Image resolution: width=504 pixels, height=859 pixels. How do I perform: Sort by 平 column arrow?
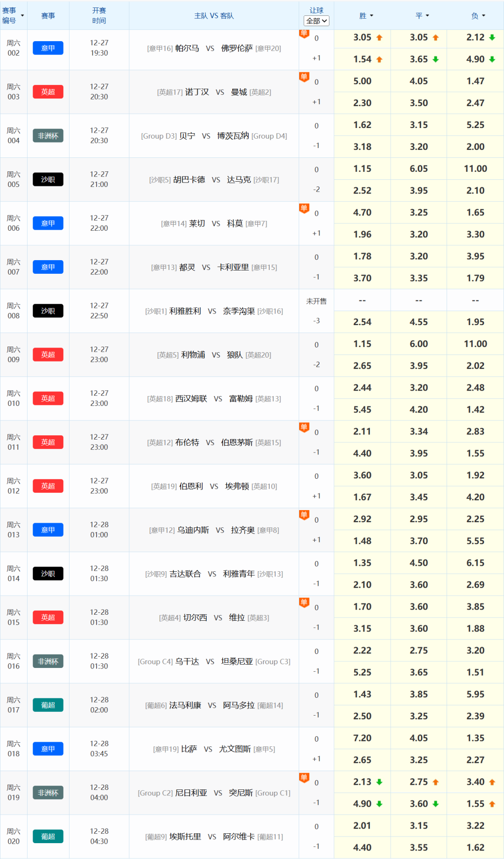pyautogui.click(x=427, y=16)
